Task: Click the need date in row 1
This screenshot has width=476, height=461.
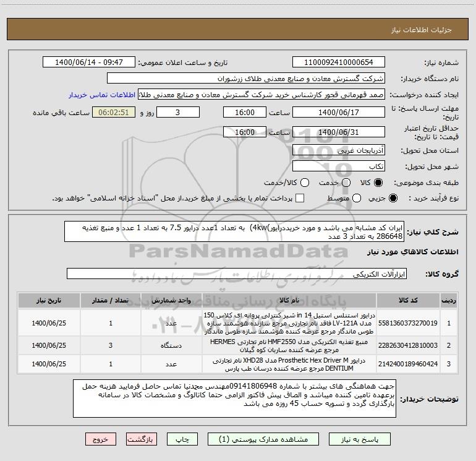Action: tap(49, 323)
